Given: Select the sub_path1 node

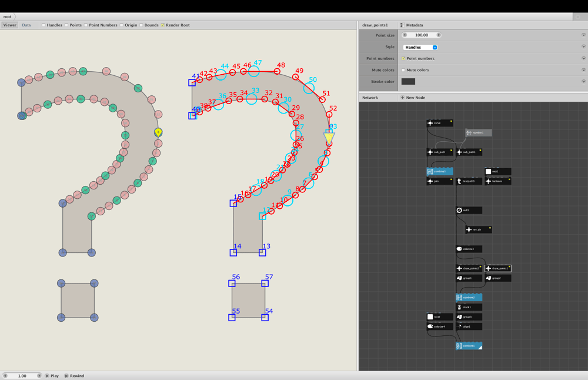Looking at the screenshot, I should click(469, 152).
